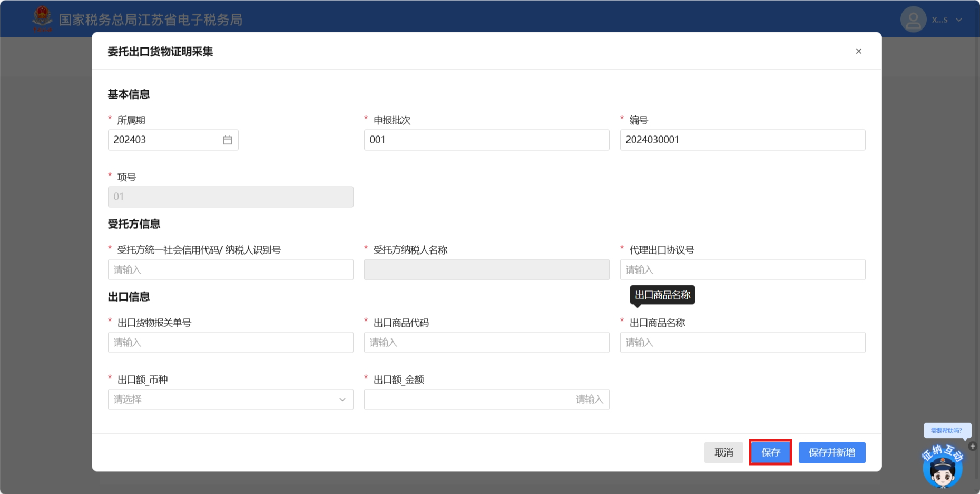Click the 取消 button
980x494 pixels.
tap(723, 452)
